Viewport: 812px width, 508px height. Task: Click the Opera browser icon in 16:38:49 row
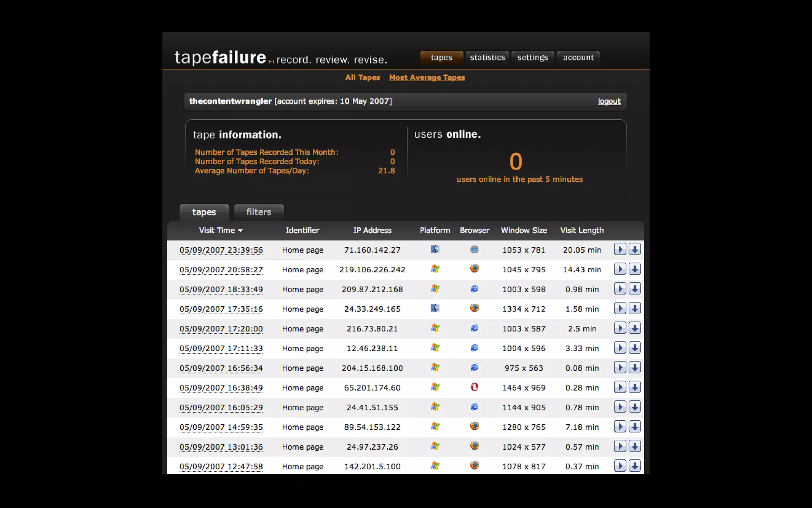pos(474,387)
